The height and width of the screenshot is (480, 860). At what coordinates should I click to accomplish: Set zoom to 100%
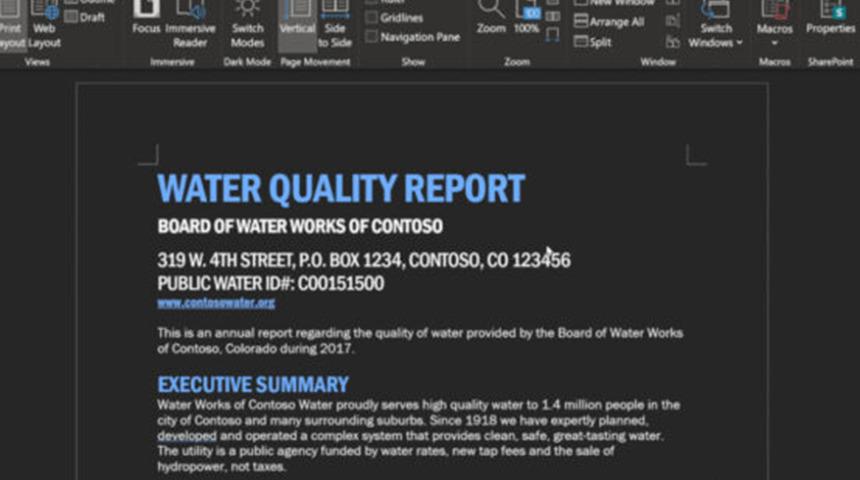coord(526,18)
